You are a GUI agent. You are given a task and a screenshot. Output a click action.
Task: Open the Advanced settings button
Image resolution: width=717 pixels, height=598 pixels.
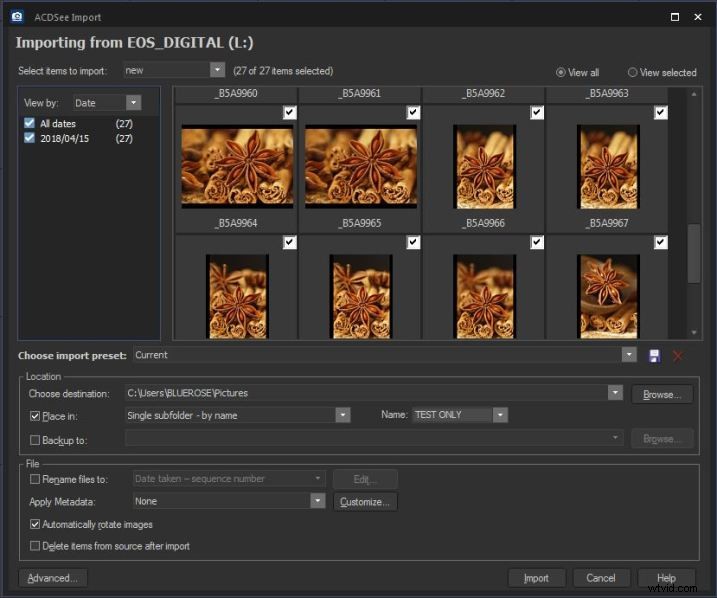(53, 578)
